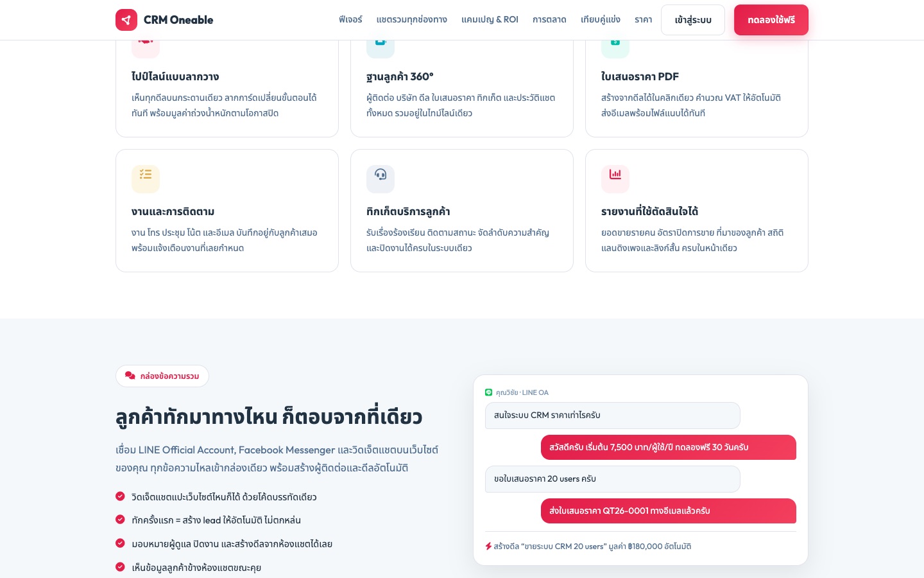This screenshot has width=924, height=578.
Task: Click the รายงานที่ใช้ตัดสินใจได้ card heading
Action: [x=649, y=211]
